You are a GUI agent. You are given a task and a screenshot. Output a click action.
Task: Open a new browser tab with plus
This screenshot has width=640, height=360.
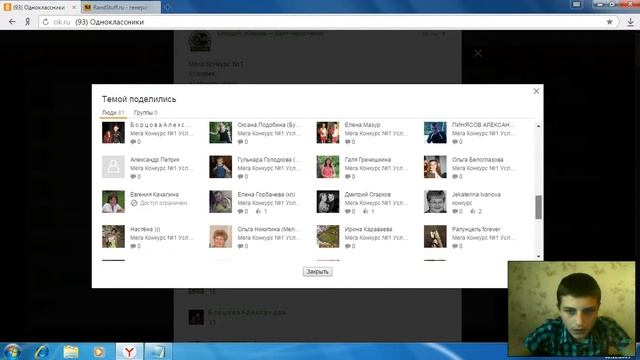click(167, 7)
